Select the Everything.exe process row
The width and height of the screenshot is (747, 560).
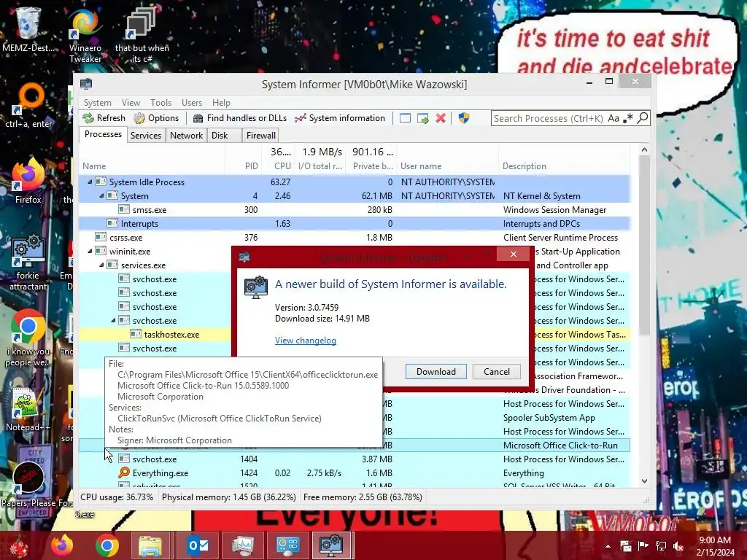pos(355,472)
